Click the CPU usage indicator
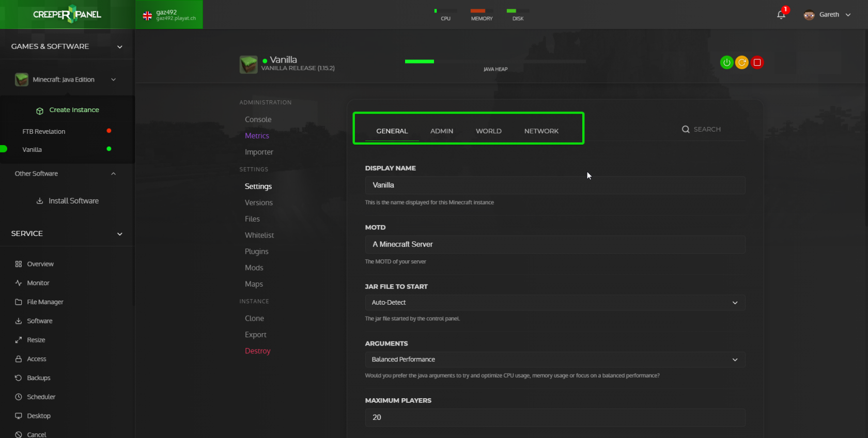This screenshot has height=438, width=868. tap(445, 14)
